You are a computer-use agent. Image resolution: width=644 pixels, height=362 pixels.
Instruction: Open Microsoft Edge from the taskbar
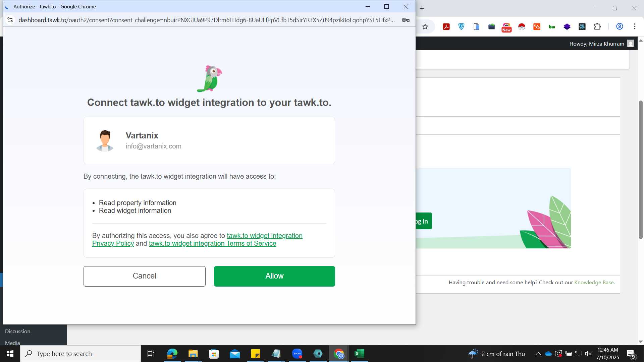pyautogui.click(x=172, y=354)
